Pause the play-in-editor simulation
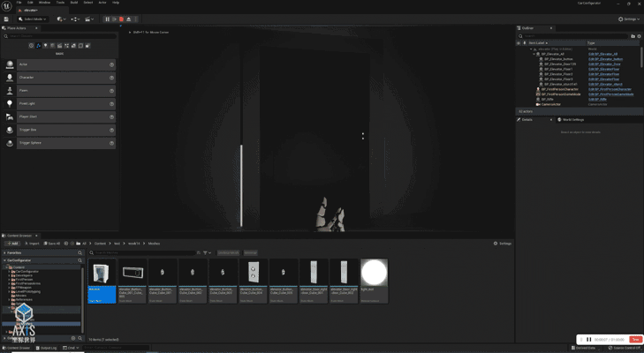Image resolution: width=644 pixels, height=353 pixels. (107, 19)
